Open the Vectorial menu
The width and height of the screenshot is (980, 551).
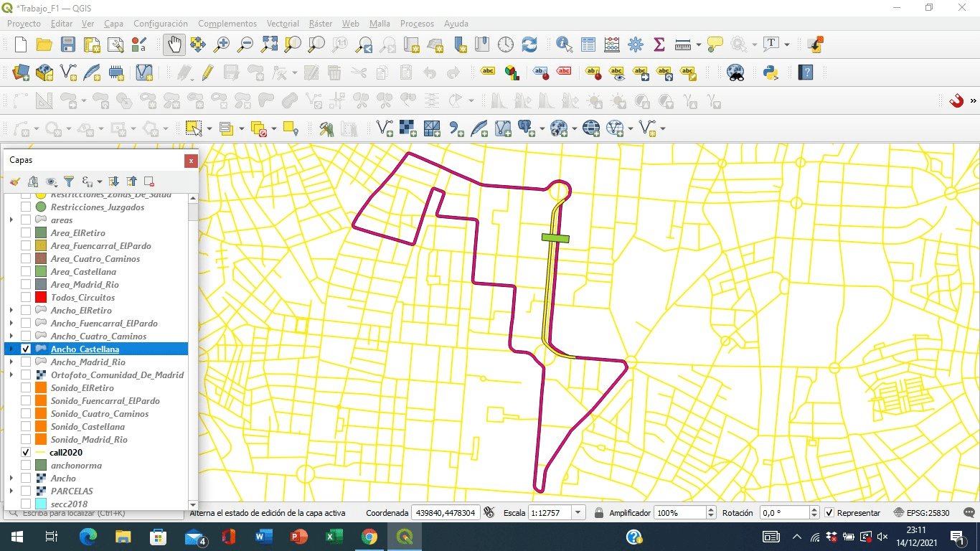[283, 24]
